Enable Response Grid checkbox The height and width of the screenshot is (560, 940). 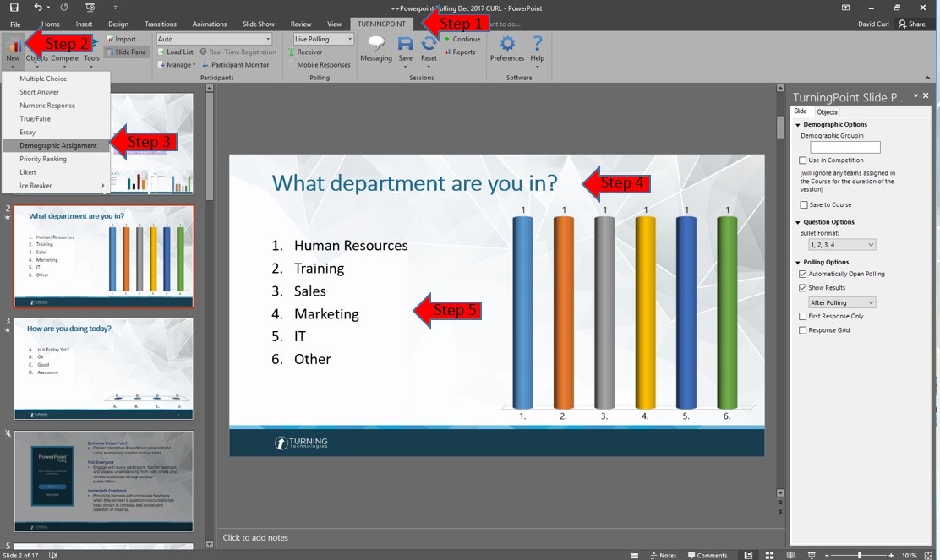803,330
